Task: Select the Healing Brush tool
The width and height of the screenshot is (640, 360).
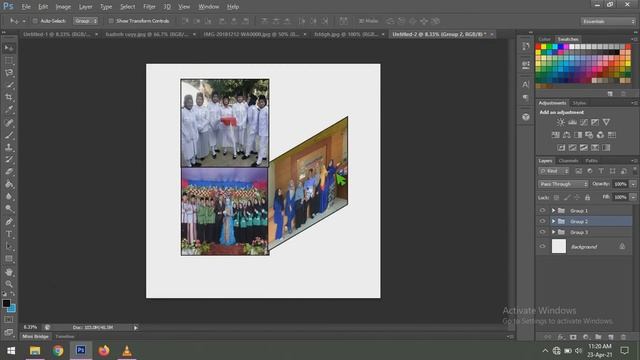Action: 9,122
